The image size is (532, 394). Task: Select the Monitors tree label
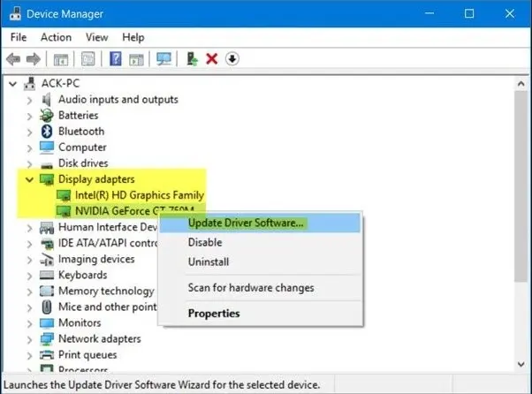click(80, 322)
